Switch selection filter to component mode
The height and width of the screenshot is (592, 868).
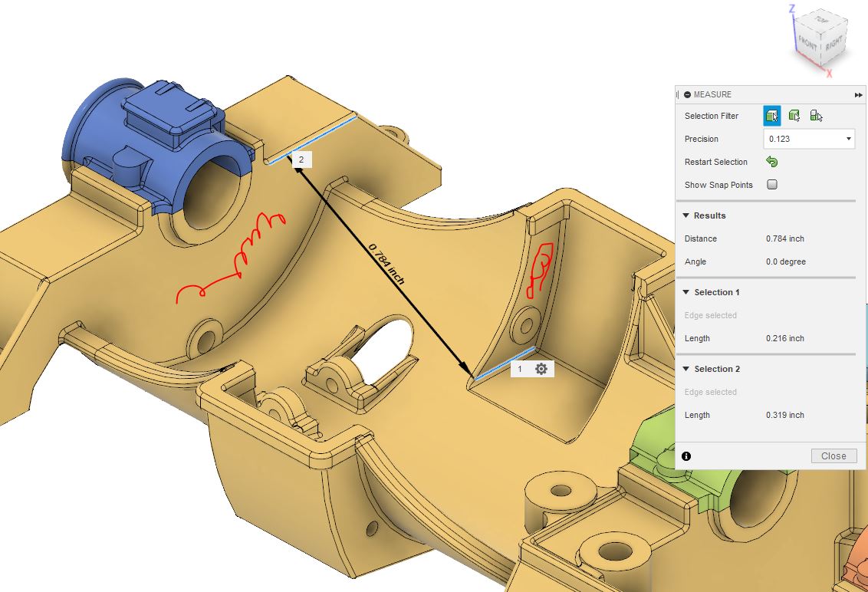click(816, 115)
